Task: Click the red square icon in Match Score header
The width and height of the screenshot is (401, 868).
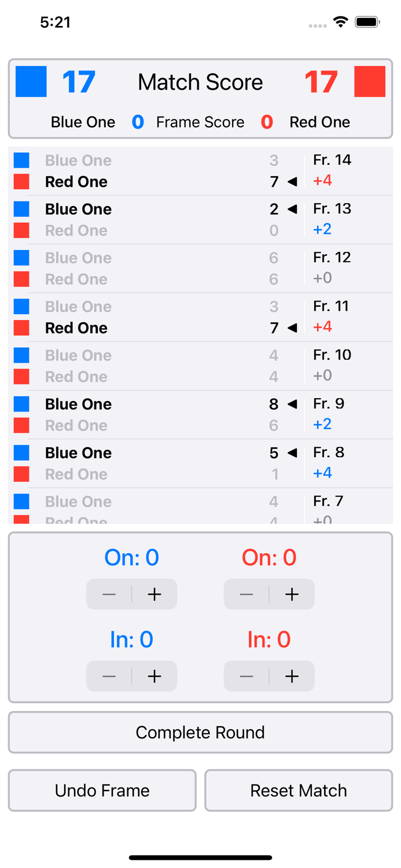Action: (371, 82)
